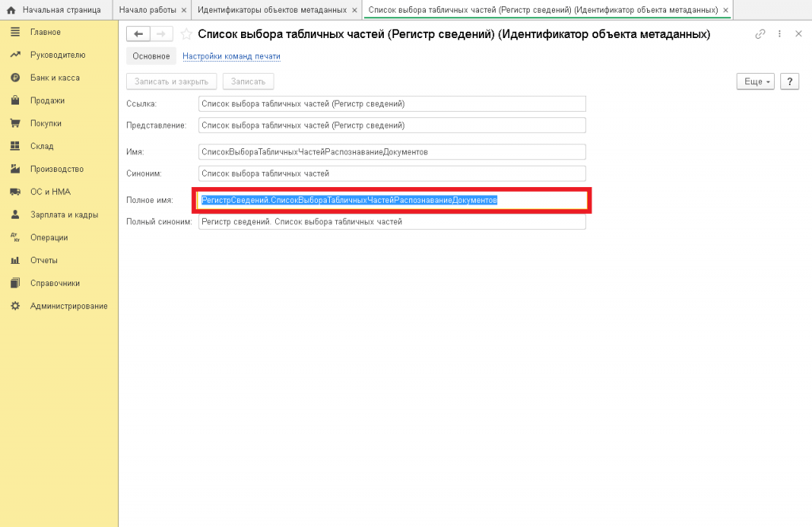Close the Список выбора табличных частей tab

click(x=726, y=10)
